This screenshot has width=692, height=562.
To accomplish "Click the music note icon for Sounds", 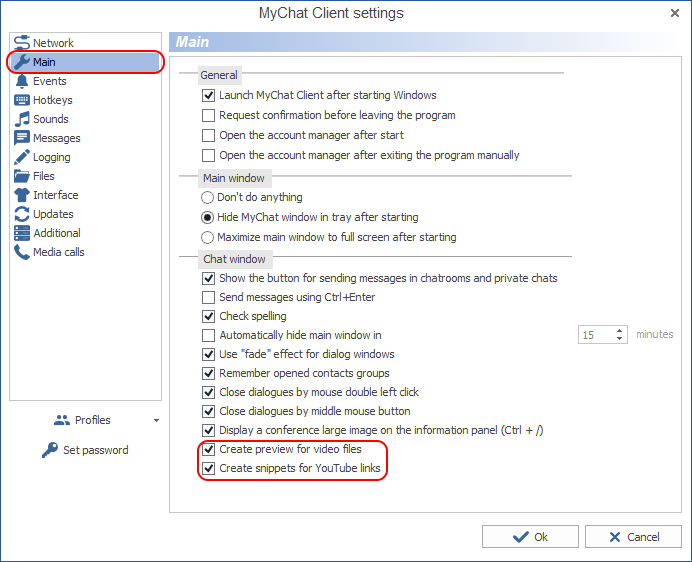I will point(22,119).
